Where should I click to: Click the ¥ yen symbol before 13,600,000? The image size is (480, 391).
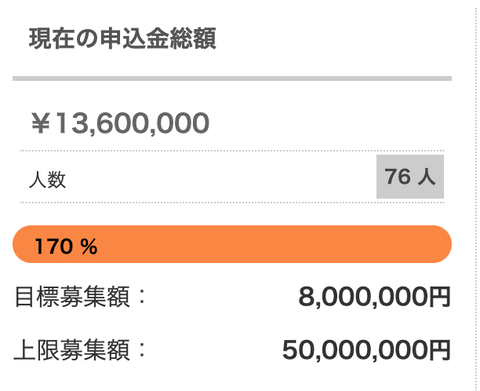[x=41, y=123]
